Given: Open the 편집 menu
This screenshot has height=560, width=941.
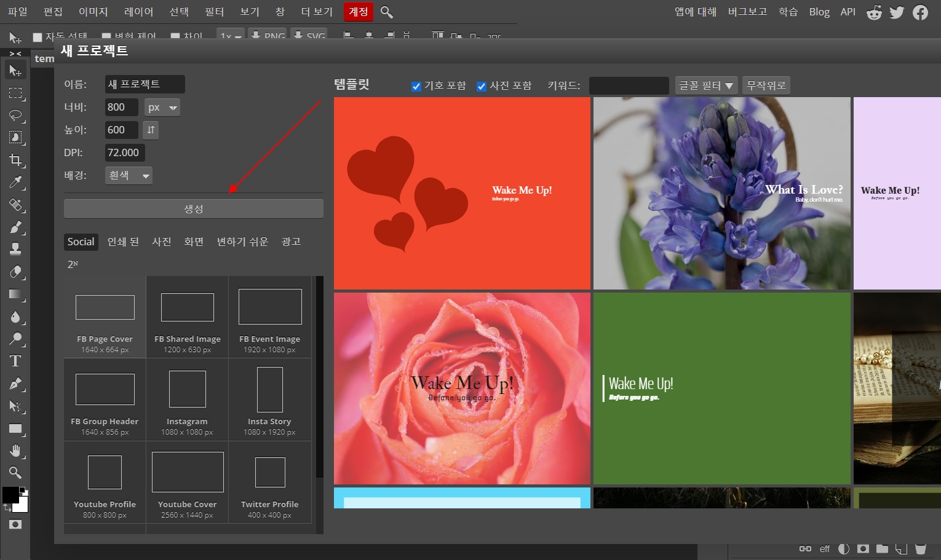Looking at the screenshot, I should click(x=53, y=12).
